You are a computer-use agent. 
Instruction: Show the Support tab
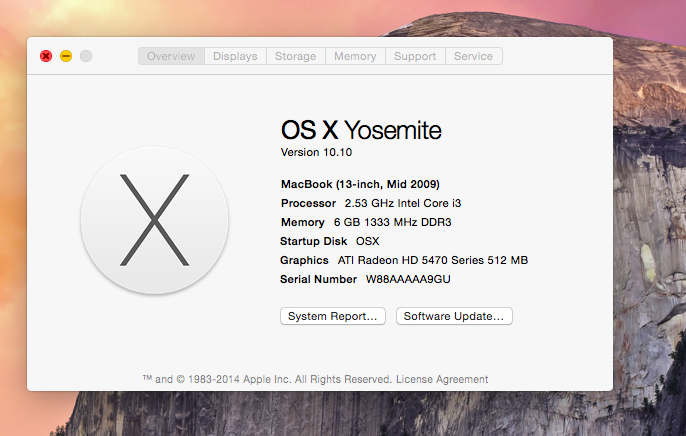coord(414,56)
